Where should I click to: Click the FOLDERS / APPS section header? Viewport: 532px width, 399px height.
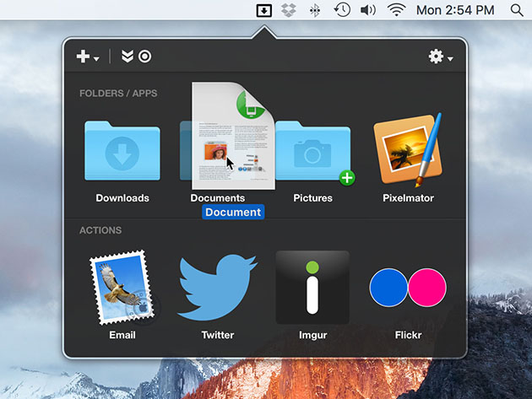118,94
